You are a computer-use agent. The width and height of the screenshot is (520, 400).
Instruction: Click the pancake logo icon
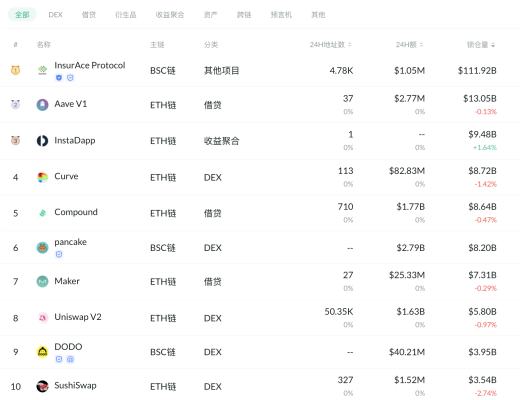click(42, 248)
